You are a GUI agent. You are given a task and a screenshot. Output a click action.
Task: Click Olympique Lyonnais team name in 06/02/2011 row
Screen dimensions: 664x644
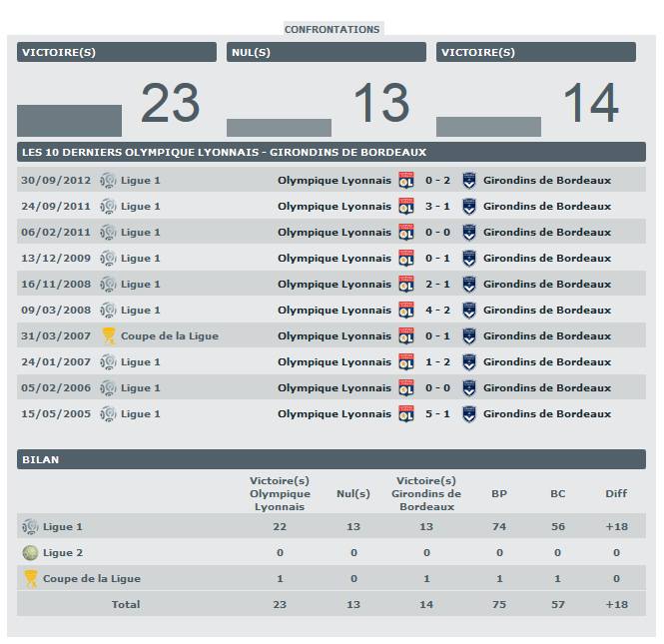click(334, 233)
